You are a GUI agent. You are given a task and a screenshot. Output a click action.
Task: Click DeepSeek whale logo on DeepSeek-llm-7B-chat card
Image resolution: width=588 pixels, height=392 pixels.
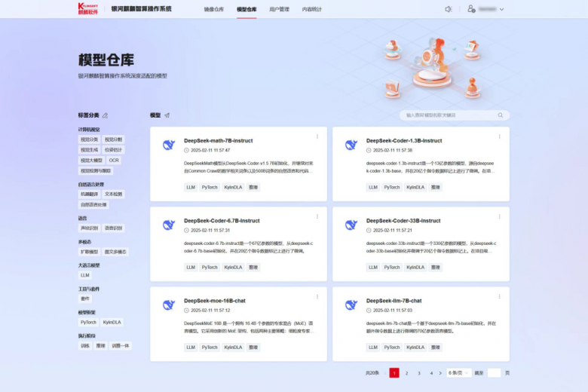pos(351,305)
